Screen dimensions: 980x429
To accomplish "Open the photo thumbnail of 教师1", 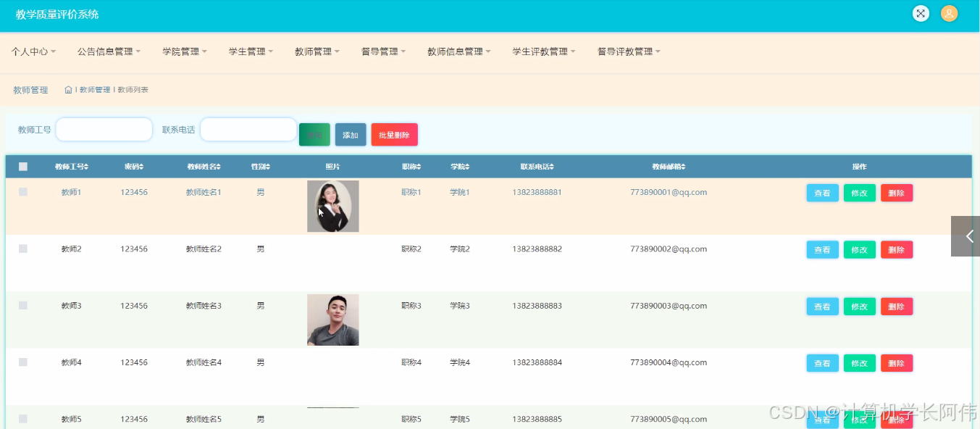I will [333, 207].
